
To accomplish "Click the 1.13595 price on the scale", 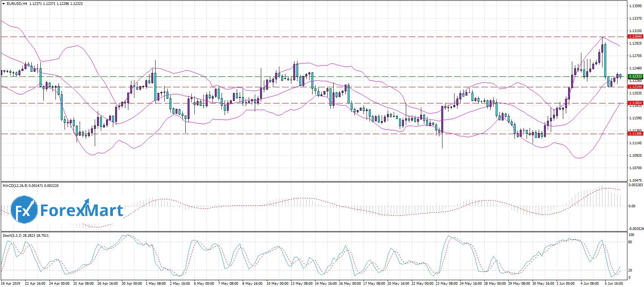I will click(x=635, y=6).
